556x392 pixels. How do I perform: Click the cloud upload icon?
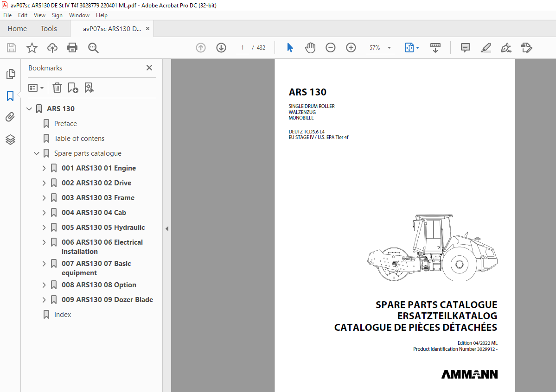[x=52, y=47]
